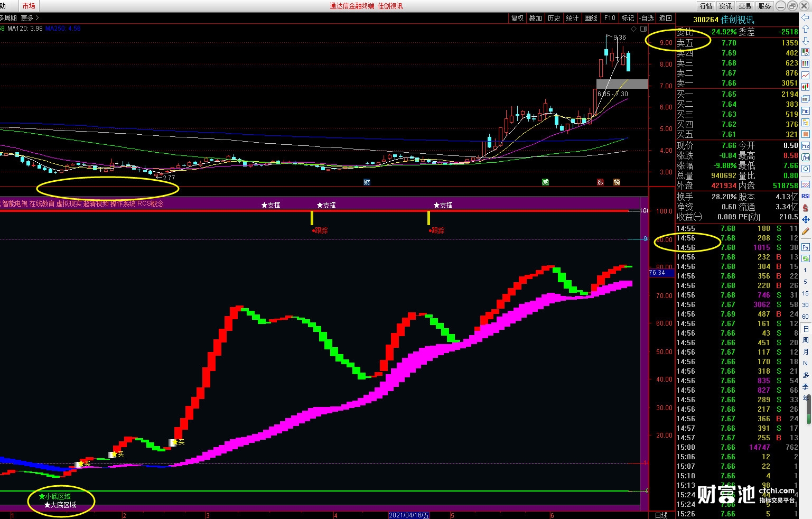
Task: Click the F10 button above the chart
Action: tap(610, 18)
